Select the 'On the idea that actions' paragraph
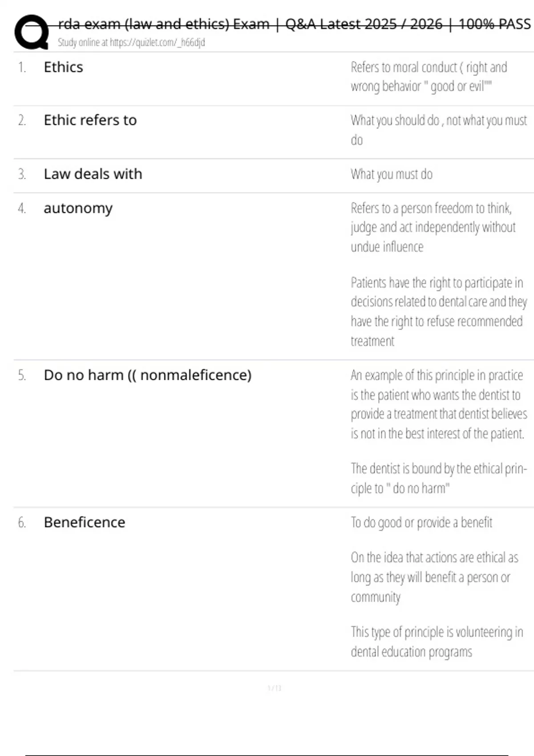 pyautogui.click(x=434, y=577)
